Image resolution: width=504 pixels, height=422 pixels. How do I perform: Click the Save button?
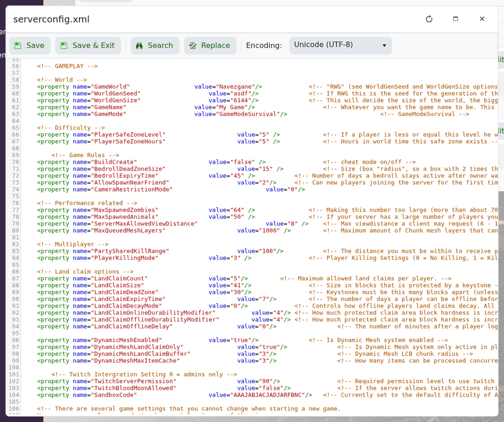click(29, 46)
